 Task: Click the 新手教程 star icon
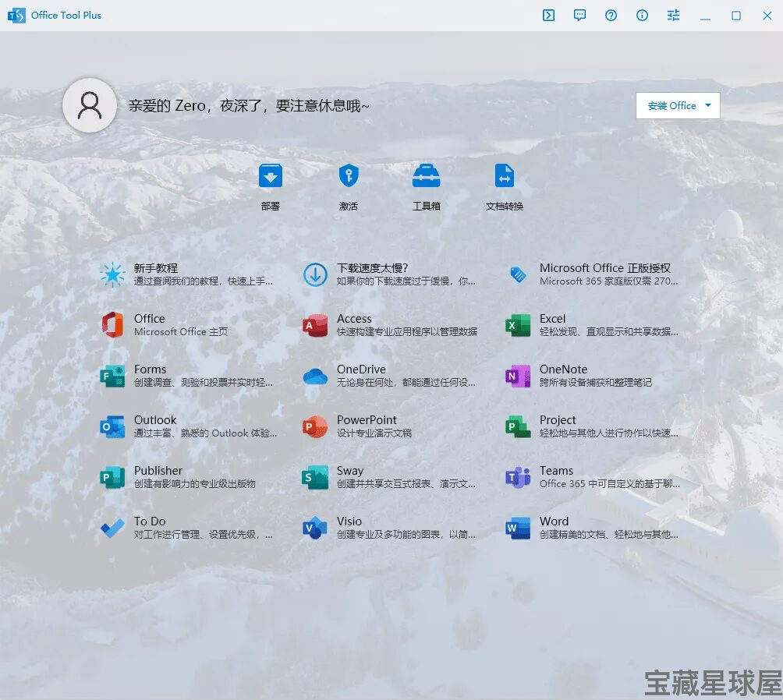point(113,274)
